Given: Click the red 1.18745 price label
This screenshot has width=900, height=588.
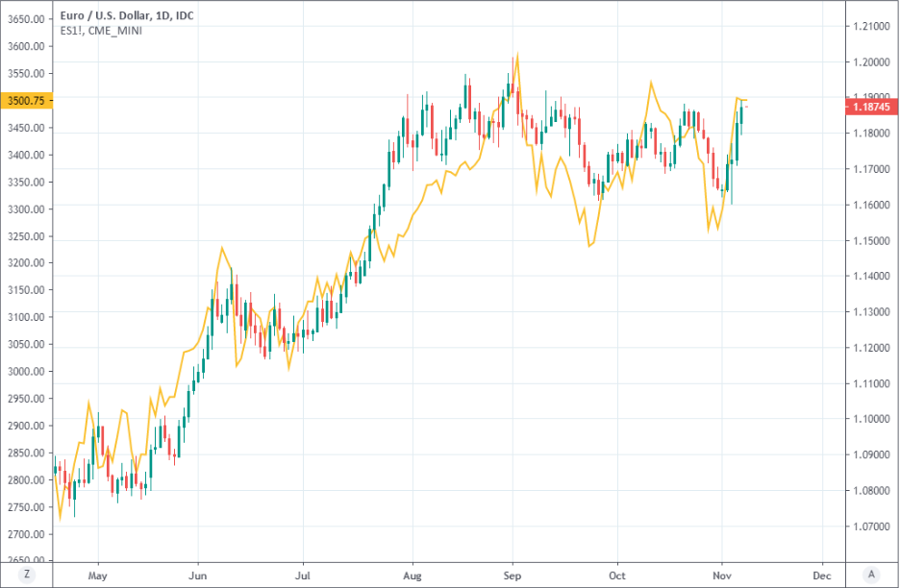Looking at the screenshot, I should coord(871,110).
